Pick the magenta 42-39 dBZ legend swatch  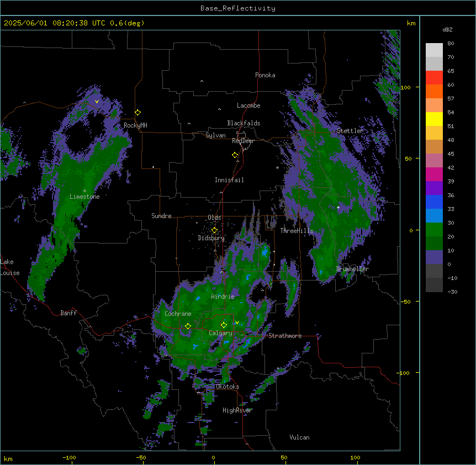pyautogui.click(x=434, y=174)
